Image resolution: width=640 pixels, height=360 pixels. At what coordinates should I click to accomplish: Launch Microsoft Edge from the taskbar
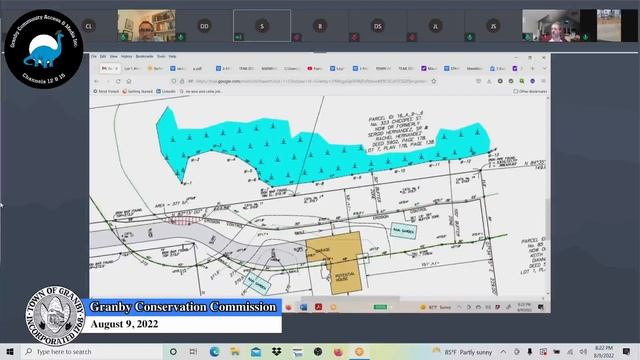click(x=214, y=351)
